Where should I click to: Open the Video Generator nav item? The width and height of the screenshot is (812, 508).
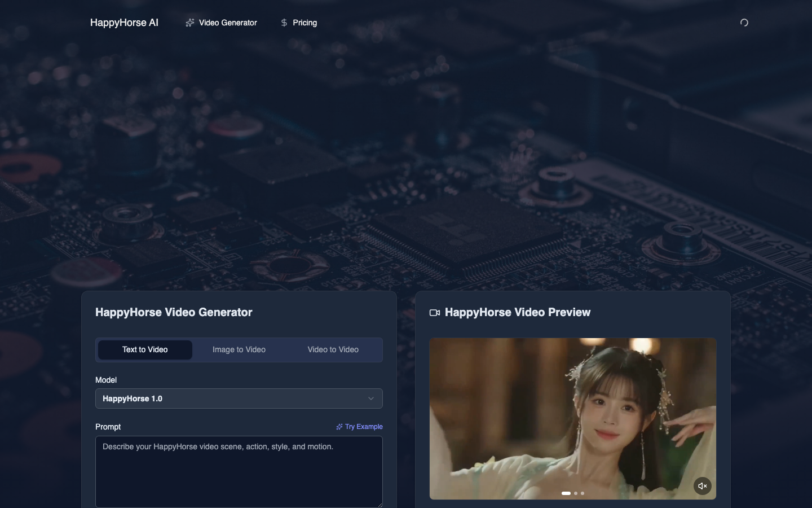[228, 23]
